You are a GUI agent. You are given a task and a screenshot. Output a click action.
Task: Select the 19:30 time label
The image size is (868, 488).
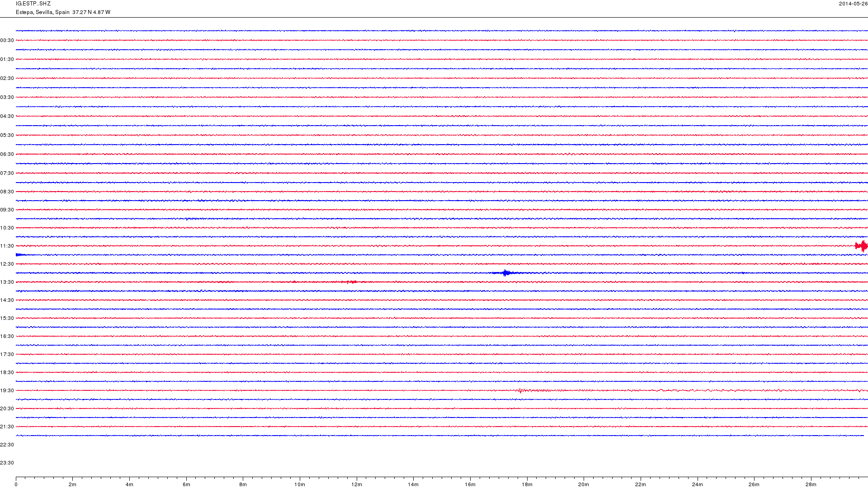pyautogui.click(x=7, y=391)
